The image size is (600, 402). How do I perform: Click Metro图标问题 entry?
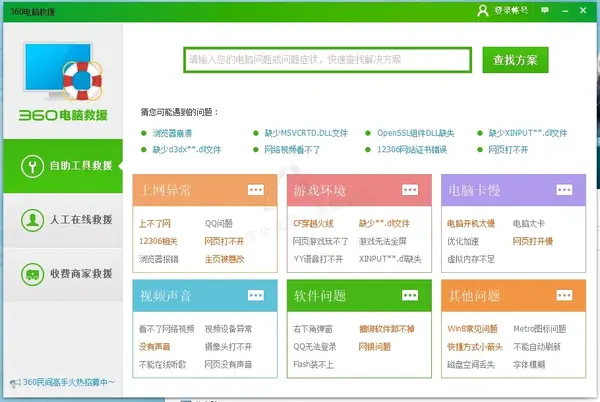click(540, 329)
